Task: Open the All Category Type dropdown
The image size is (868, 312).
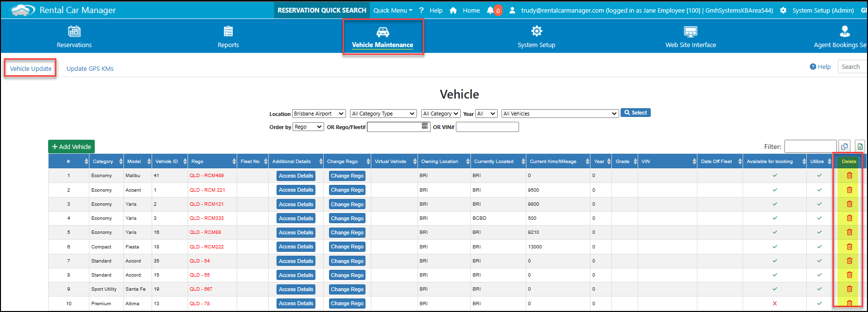Action: pyautogui.click(x=383, y=114)
